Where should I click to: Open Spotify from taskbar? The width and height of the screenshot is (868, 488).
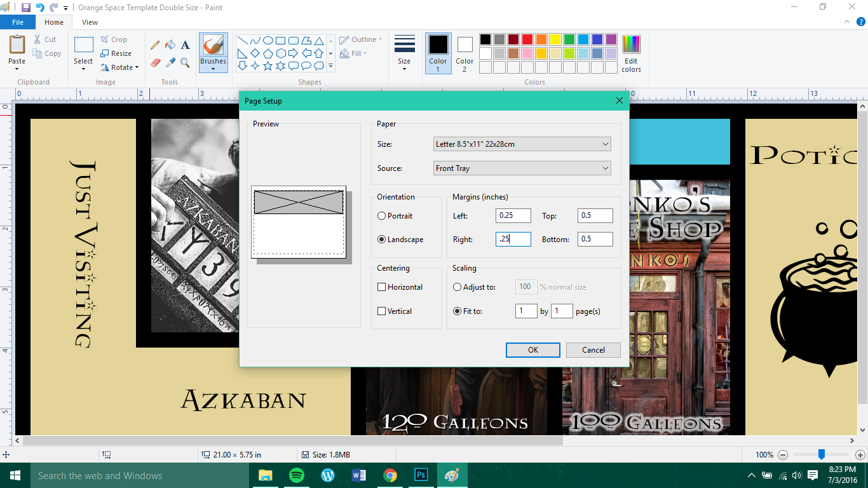(296, 475)
